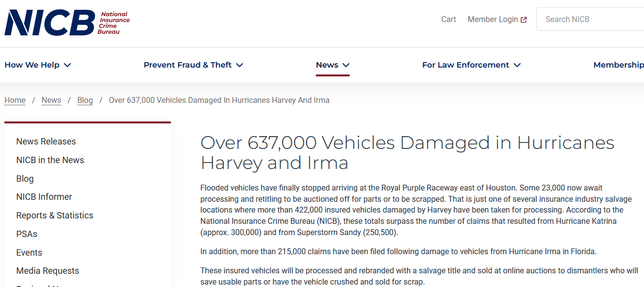The width and height of the screenshot is (644, 287).
Task: Click the NICB logo
Action: pos(67,23)
